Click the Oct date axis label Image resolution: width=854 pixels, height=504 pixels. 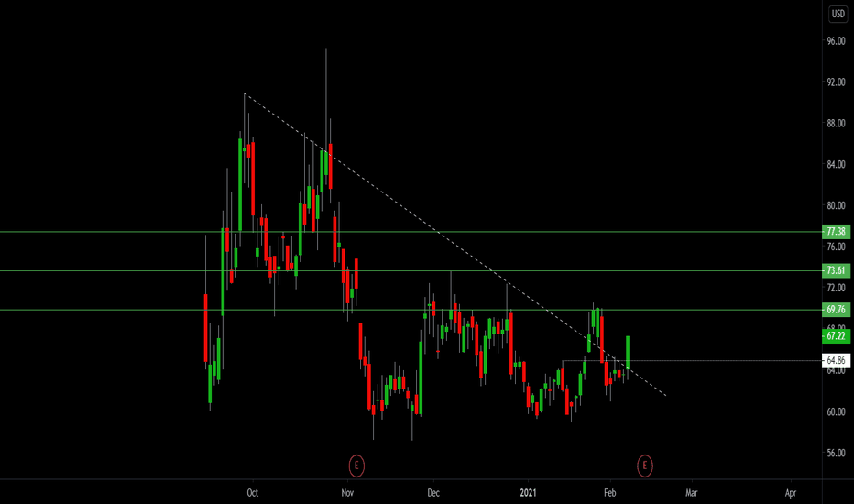click(253, 493)
